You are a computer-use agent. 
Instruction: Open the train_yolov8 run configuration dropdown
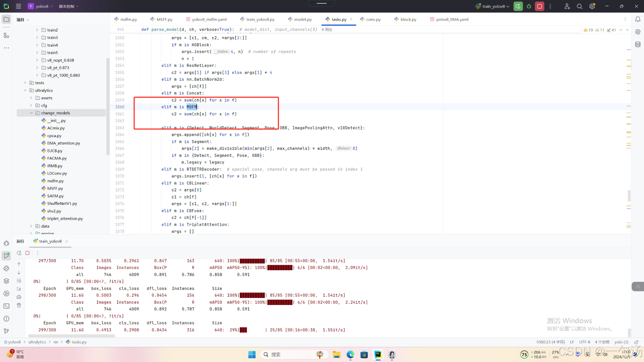click(493, 6)
